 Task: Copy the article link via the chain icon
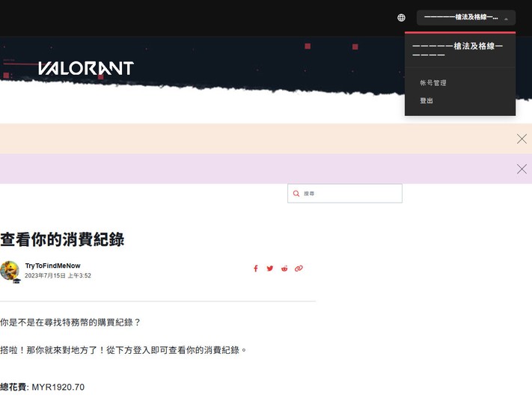(x=299, y=269)
